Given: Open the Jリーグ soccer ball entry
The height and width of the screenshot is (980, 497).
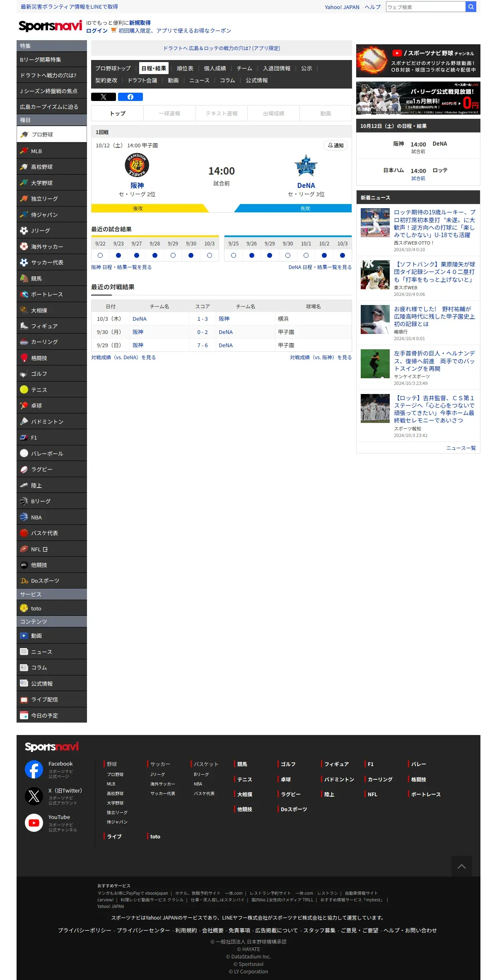Looking at the screenshot, I should tap(52, 231).
